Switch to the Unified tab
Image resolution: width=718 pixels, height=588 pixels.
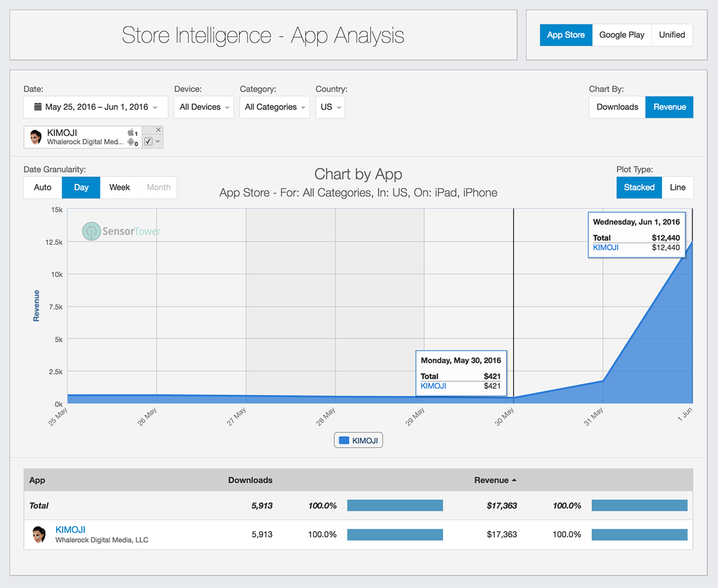[672, 35]
